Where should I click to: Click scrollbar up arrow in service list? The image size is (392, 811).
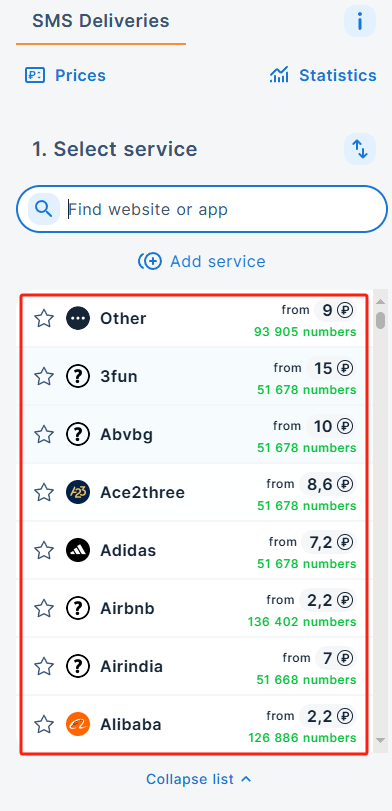[x=381, y=302]
